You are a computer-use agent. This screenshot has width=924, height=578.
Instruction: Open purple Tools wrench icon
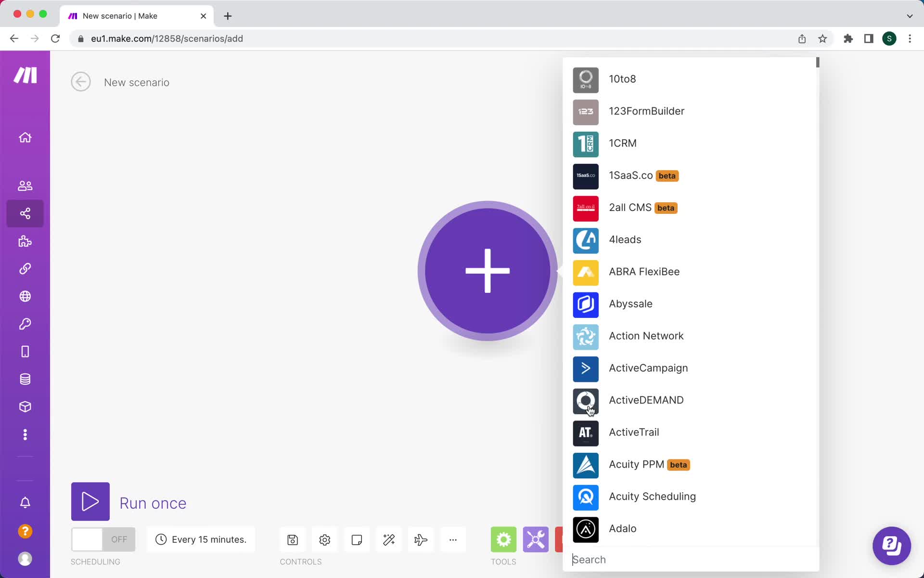[536, 539]
